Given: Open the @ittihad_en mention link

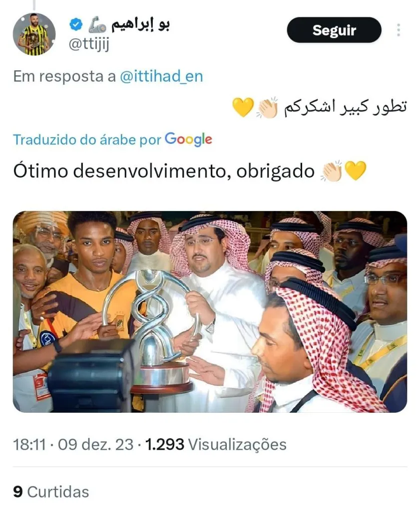Looking at the screenshot, I should [x=161, y=76].
